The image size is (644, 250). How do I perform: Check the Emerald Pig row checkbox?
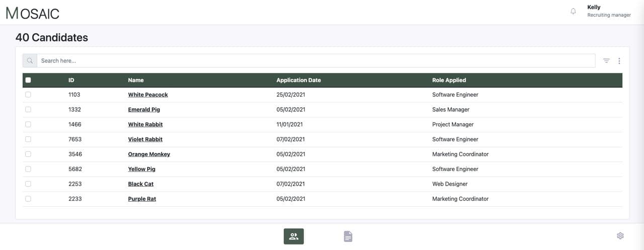pos(28,110)
